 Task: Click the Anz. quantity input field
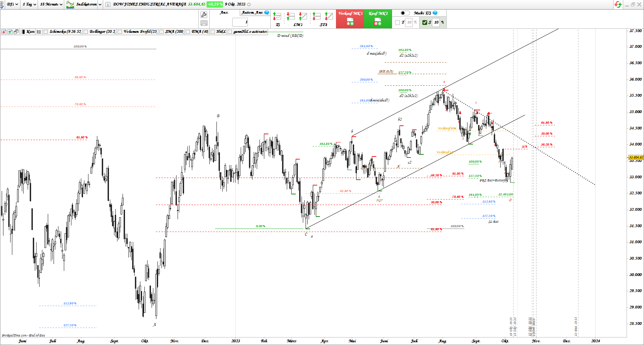(240, 22)
